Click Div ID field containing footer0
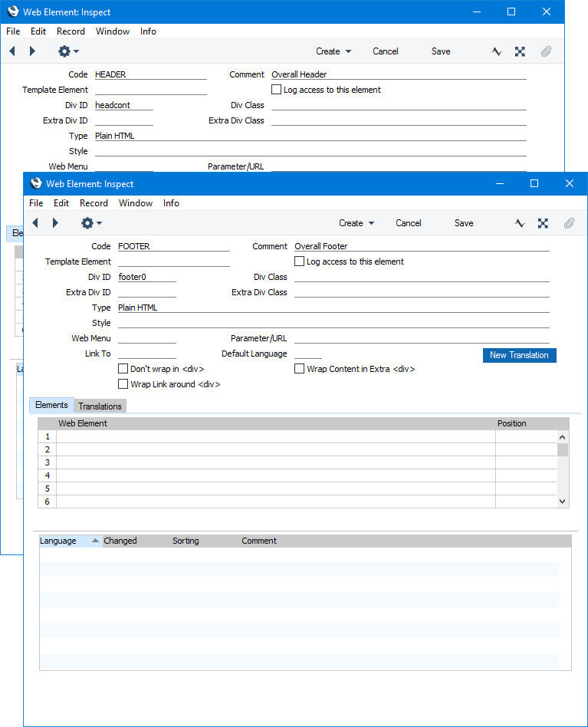 click(147, 277)
